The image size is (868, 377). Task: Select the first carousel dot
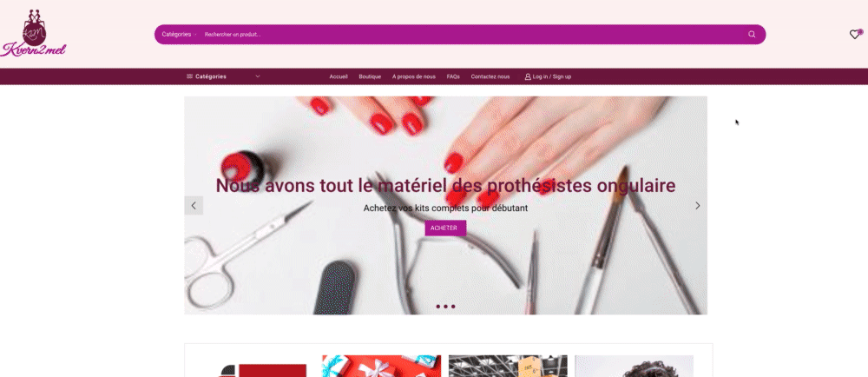click(437, 306)
